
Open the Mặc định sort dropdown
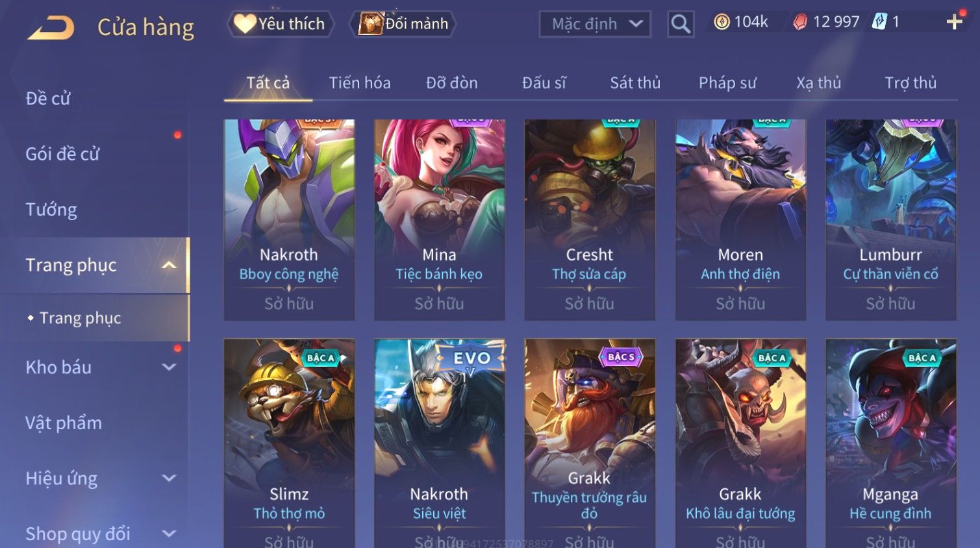click(x=595, y=25)
